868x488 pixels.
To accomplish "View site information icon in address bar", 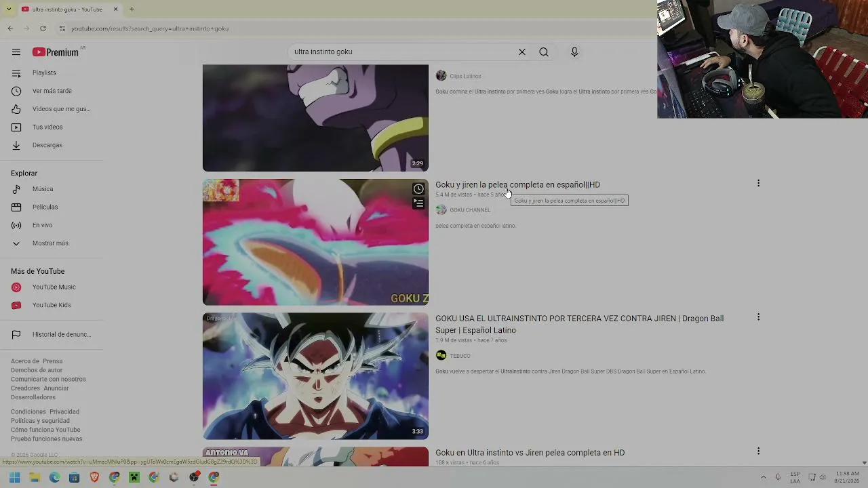I will [62, 28].
